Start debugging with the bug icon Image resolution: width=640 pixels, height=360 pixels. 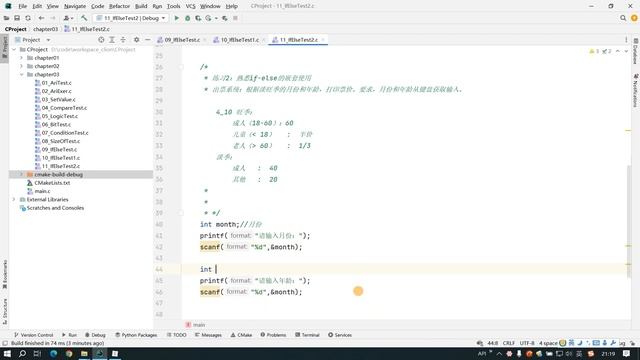[x=187, y=18]
